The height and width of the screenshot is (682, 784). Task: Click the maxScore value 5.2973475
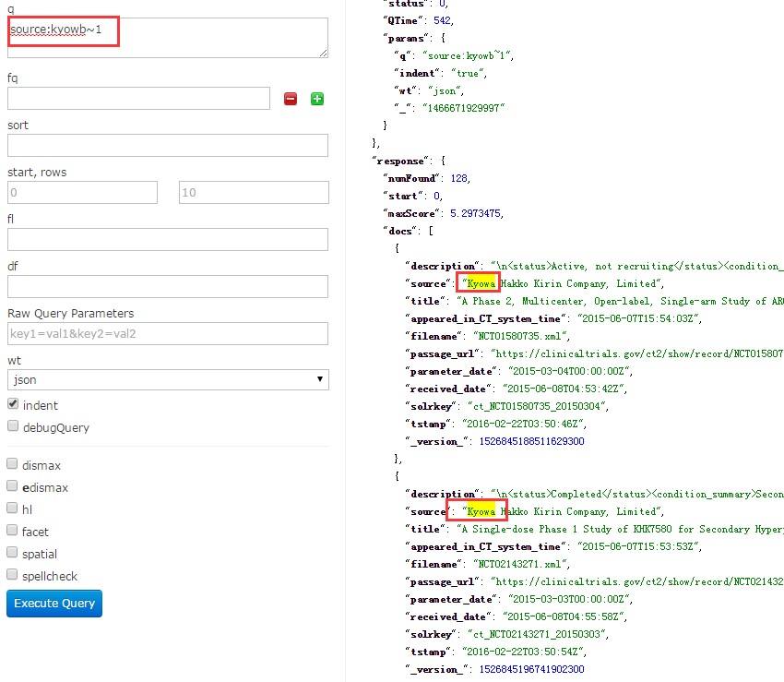click(475, 213)
